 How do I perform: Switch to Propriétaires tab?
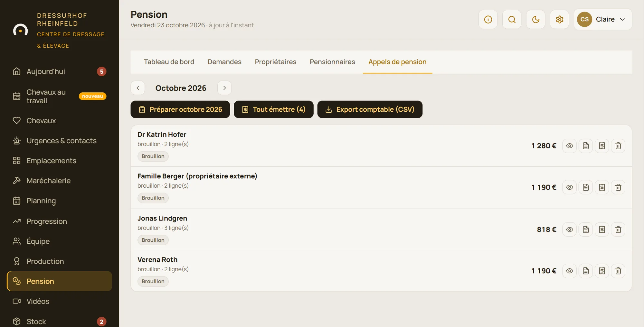(x=275, y=62)
